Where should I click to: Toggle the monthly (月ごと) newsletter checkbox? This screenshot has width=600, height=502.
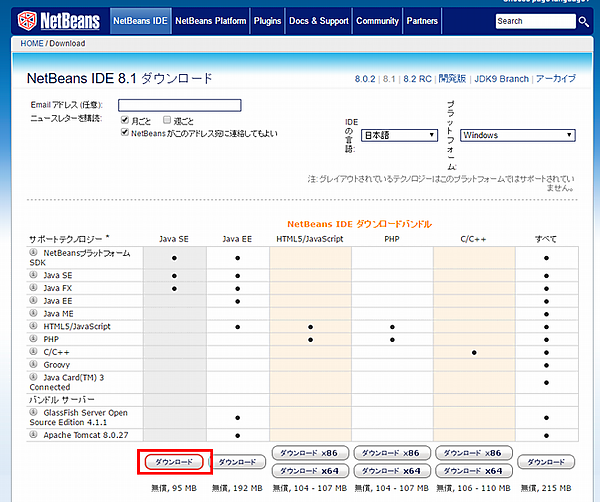124,120
